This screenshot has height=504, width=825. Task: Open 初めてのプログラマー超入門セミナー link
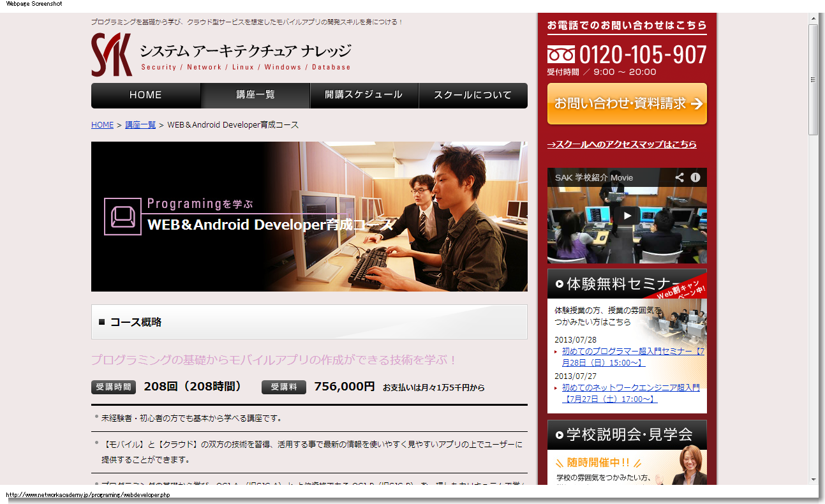[x=634, y=357]
